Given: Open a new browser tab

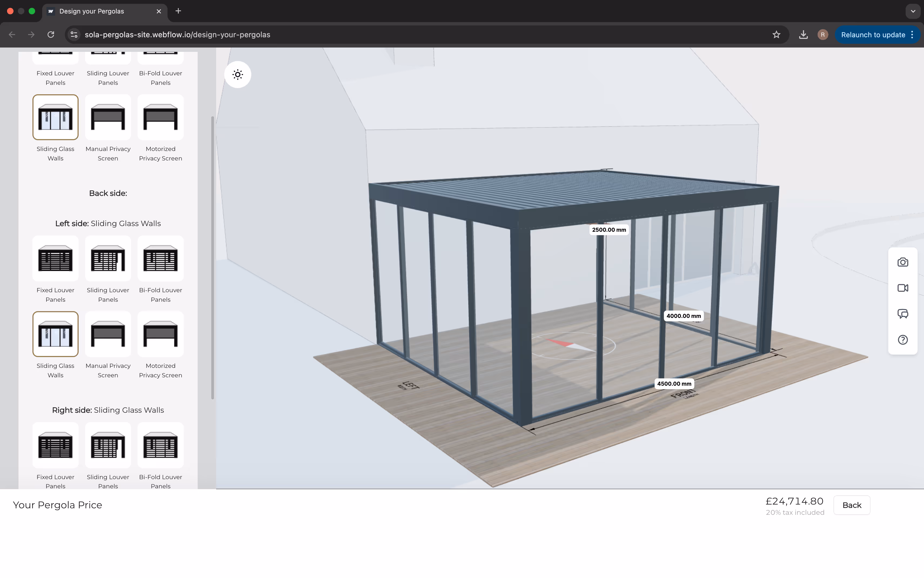Looking at the screenshot, I should 178,11.
